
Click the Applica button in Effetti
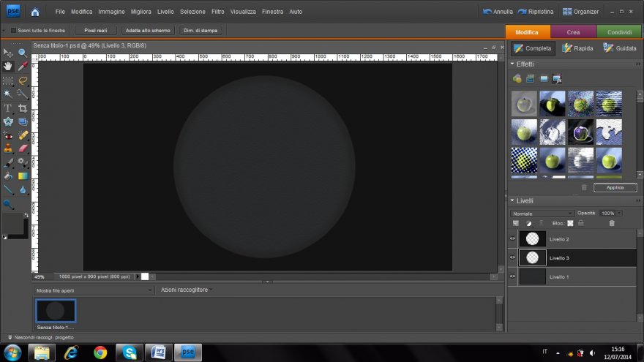(x=615, y=187)
